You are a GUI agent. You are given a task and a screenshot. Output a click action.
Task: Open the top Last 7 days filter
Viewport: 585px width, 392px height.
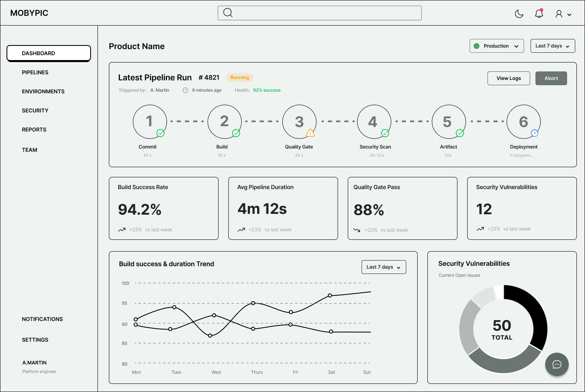click(x=552, y=46)
